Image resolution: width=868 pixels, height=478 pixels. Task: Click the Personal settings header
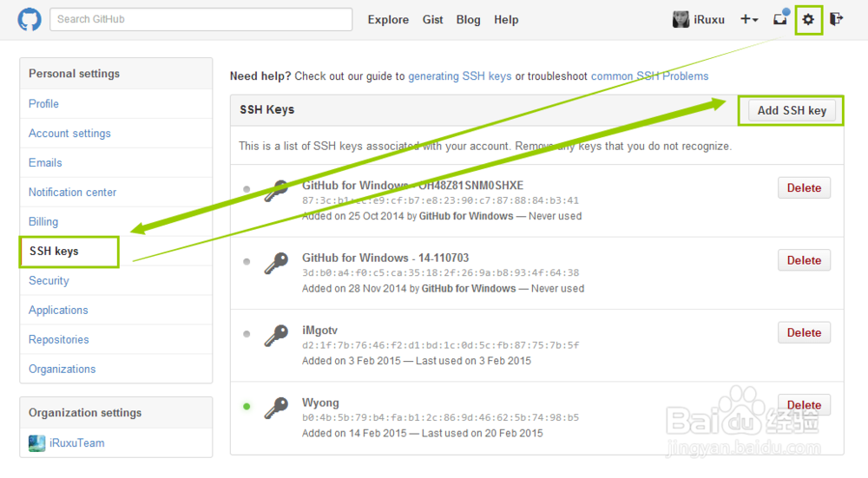pos(74,74)
